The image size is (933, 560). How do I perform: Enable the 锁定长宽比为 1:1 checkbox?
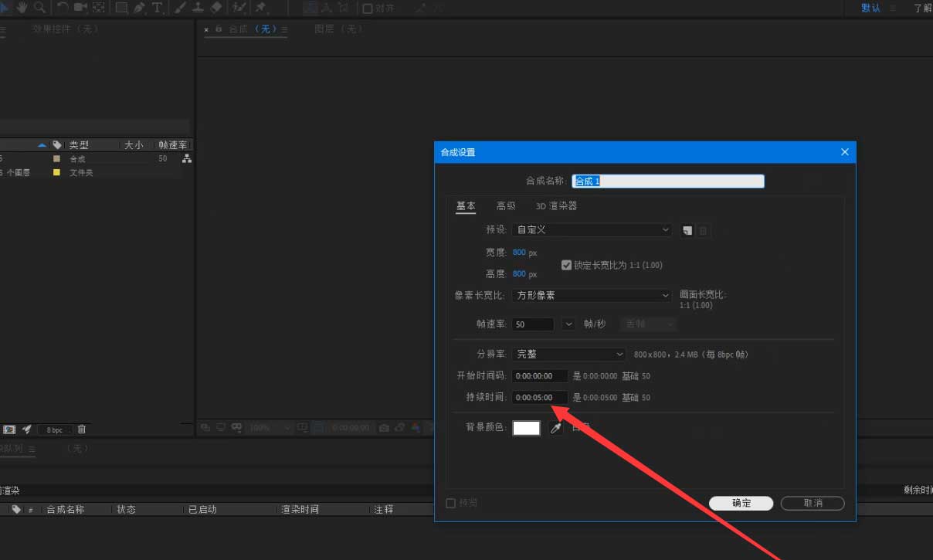pyautogui.click(x=567, y=265)
